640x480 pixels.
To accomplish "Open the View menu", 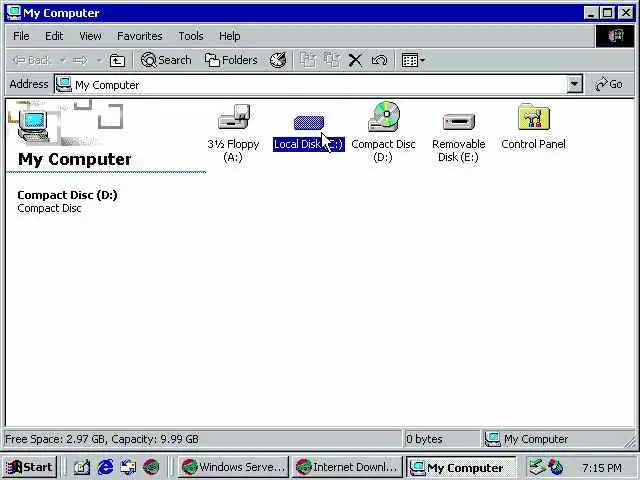I will point(90,36).
